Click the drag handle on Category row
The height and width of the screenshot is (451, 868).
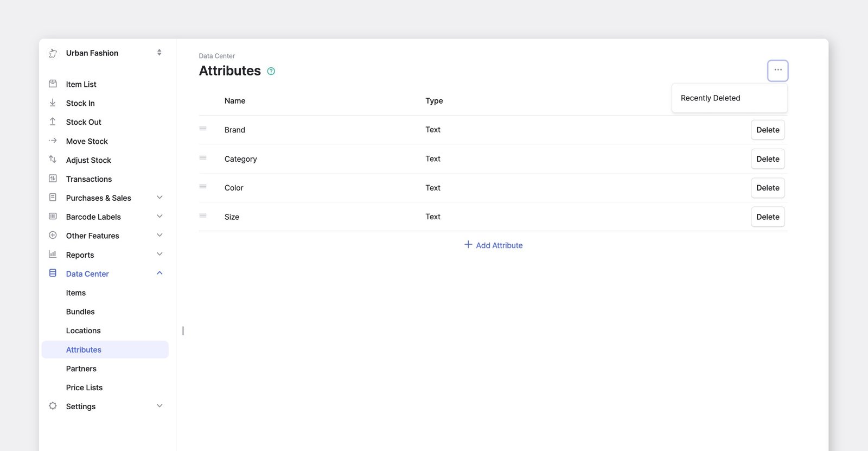(x=203, y=158)
